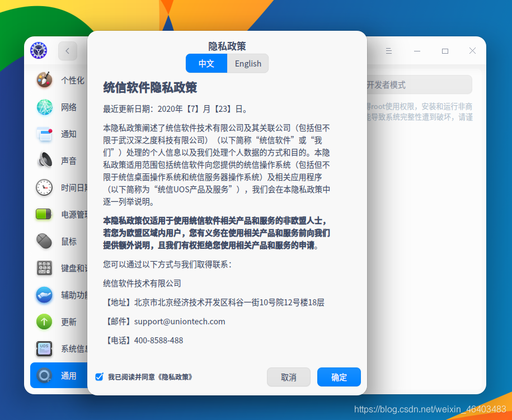Image resolution: width=512 pixels, height=420 pixels.
Task: Click the support@uniontech.com email text
Action: pos(180,322)
